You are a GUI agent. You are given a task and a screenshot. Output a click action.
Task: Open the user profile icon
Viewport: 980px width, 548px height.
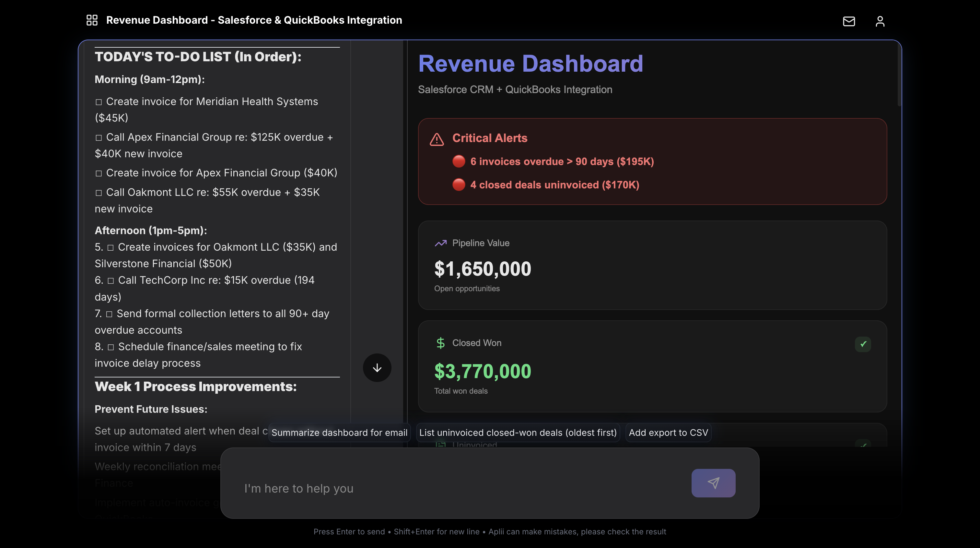point(880,21)
